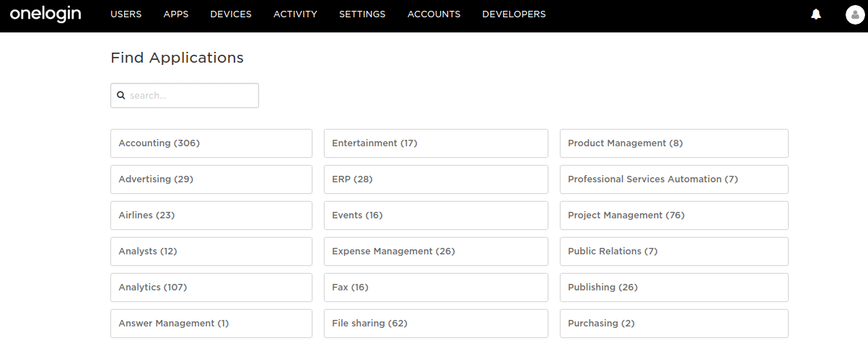This screenshot has height=343, width=868.
Task: Open the Devices menu
Action: [x=231, y=14]
